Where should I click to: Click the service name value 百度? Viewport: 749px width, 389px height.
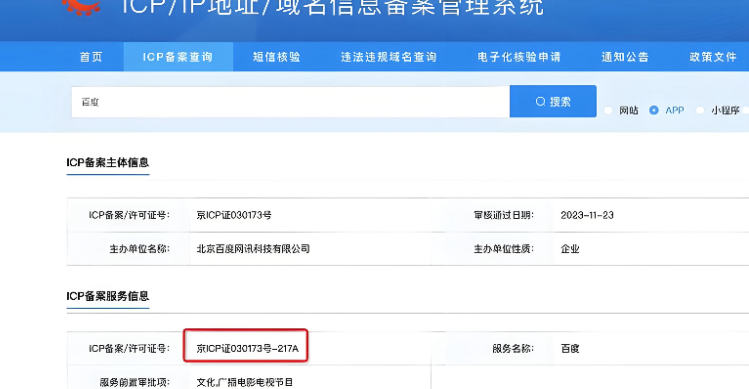570,348
